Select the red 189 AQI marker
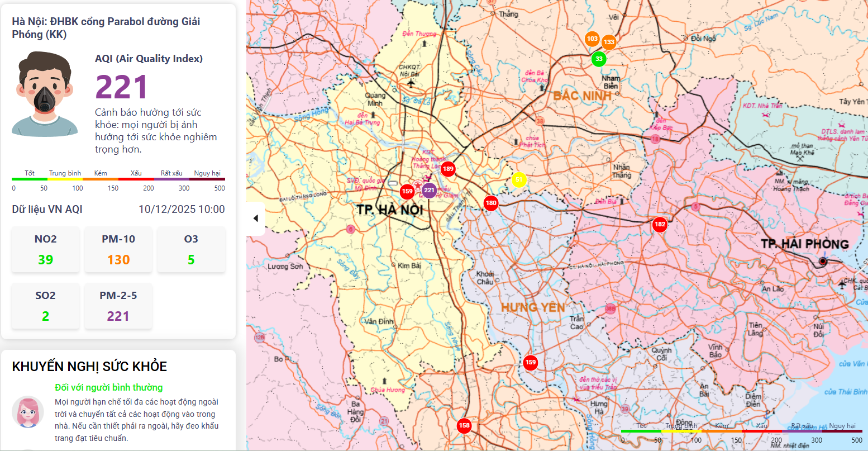The height and width of the screenshot is (451, 868). pyautogui.click(x=448, y=169)
